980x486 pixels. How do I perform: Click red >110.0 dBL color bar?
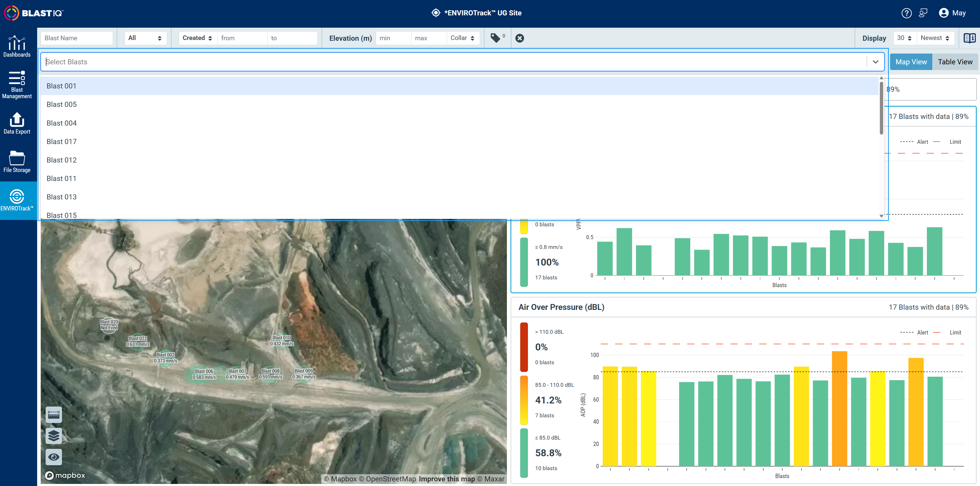point(524,347)
